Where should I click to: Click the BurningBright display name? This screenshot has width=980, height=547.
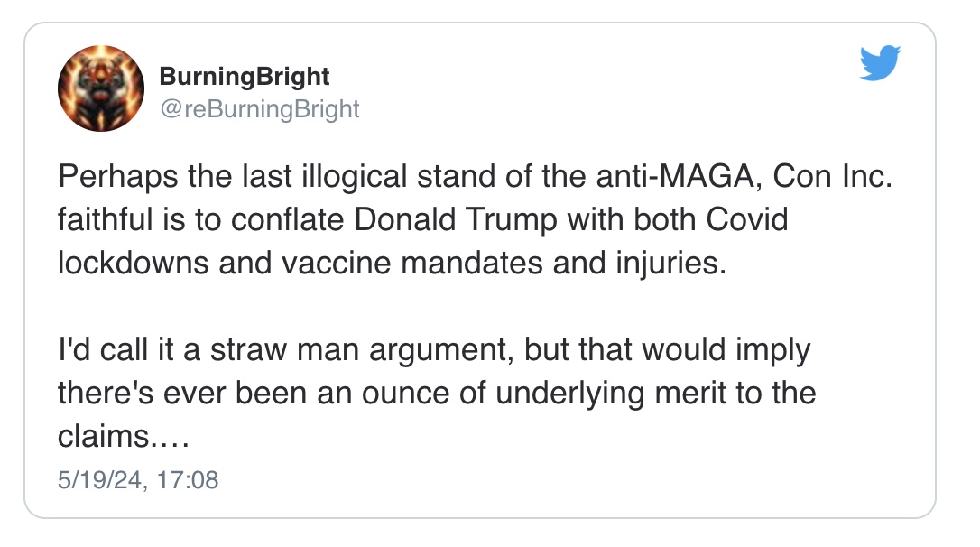tap(244, 77)
